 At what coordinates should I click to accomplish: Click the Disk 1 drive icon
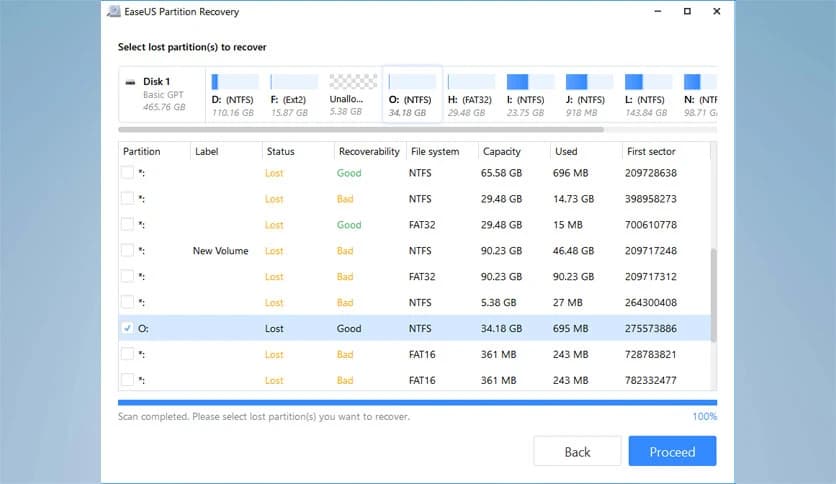[130, 82]
